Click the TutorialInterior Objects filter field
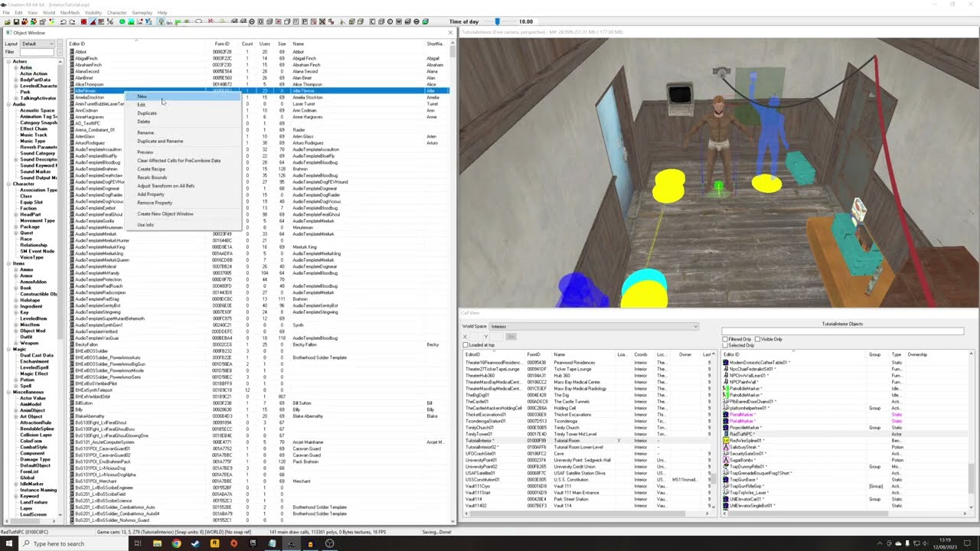 tap(842, 331)
